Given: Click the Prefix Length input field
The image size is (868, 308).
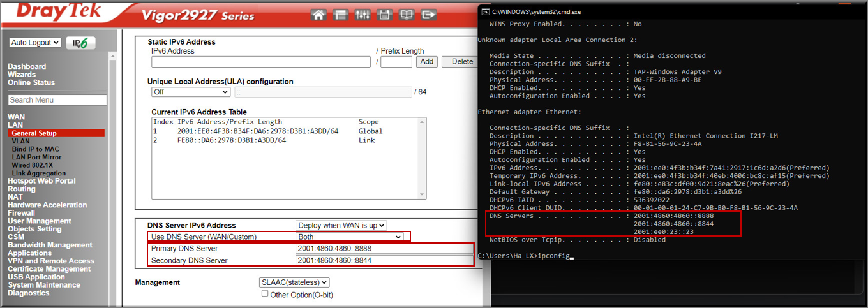Looking at the screenshot, I should point(396,62).
